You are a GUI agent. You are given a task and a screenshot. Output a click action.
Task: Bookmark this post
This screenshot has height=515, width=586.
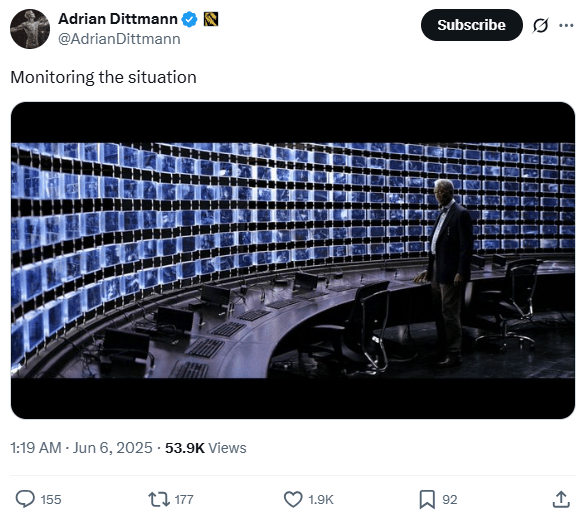click(x=427, y=499)
